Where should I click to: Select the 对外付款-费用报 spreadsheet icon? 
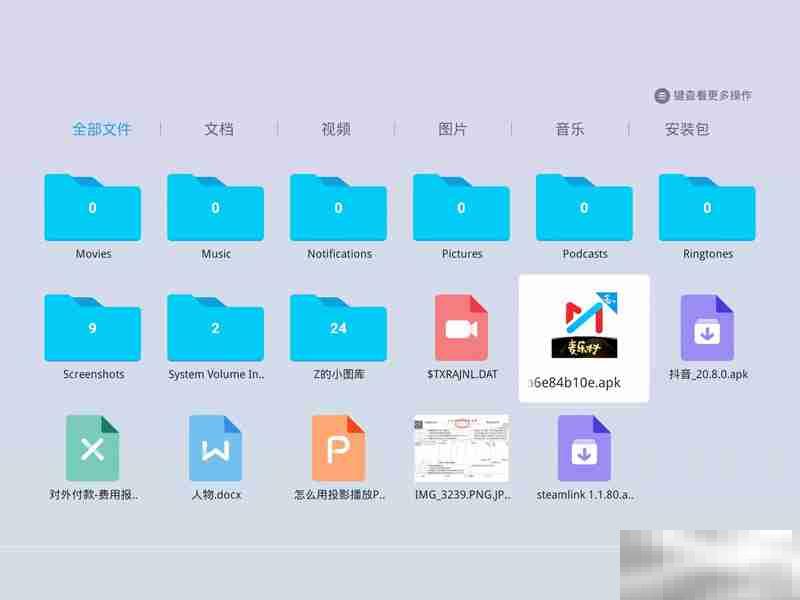click(93, 450)
